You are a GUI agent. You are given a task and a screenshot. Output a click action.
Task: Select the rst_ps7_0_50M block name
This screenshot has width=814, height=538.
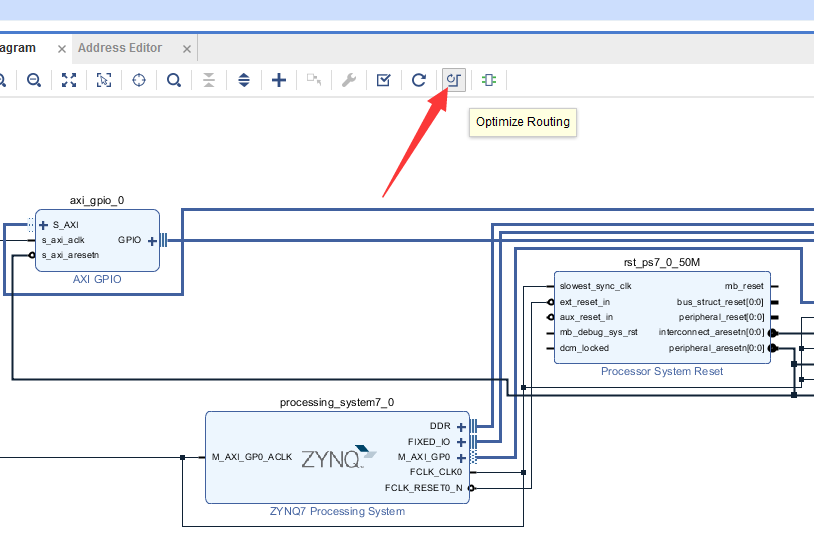662,262
